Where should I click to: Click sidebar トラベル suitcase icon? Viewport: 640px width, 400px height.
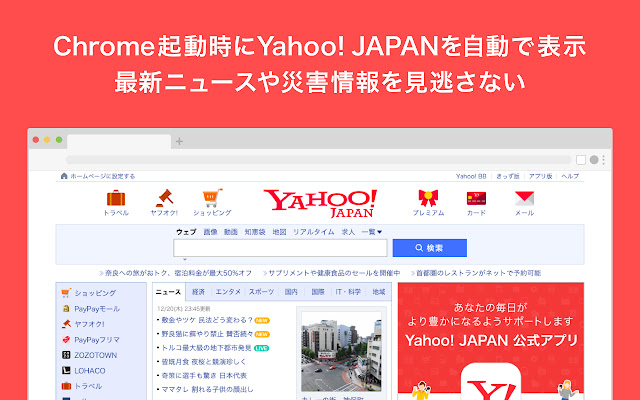click(66, 386)
